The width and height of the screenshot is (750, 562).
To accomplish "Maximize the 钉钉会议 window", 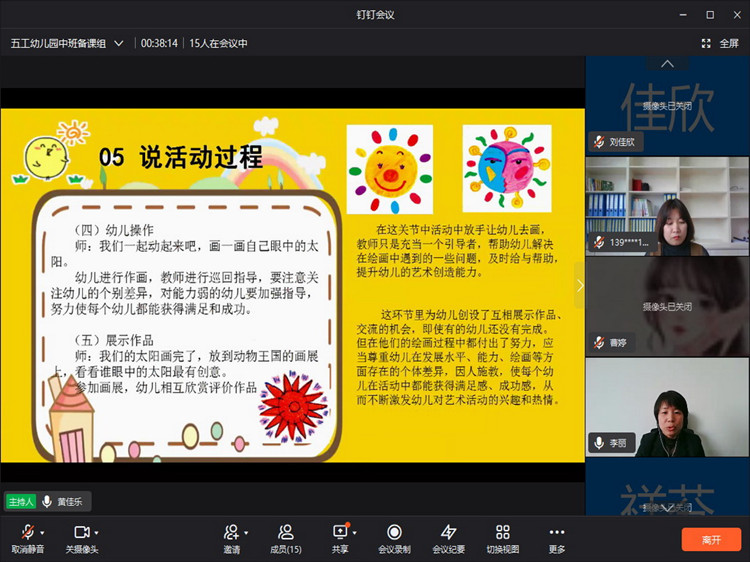I will tap(710, 15).
